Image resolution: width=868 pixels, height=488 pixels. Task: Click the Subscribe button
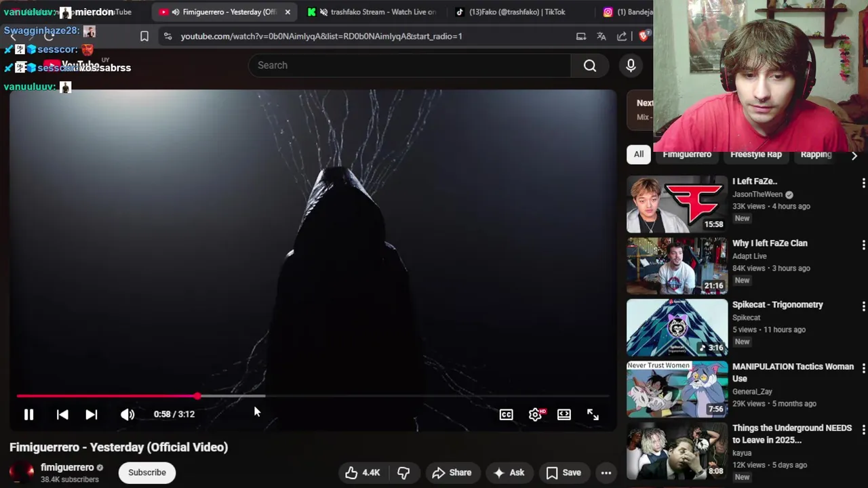pos(147,472)
